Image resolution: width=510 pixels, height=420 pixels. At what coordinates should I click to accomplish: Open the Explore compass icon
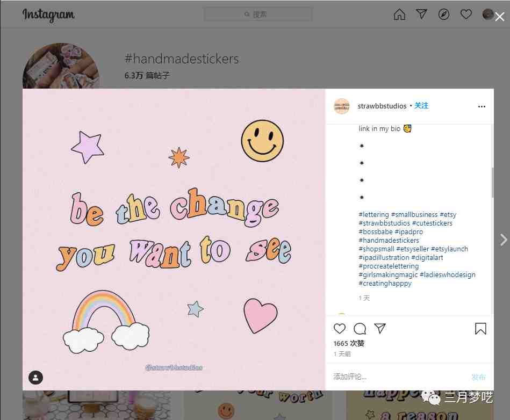(443, 15)
